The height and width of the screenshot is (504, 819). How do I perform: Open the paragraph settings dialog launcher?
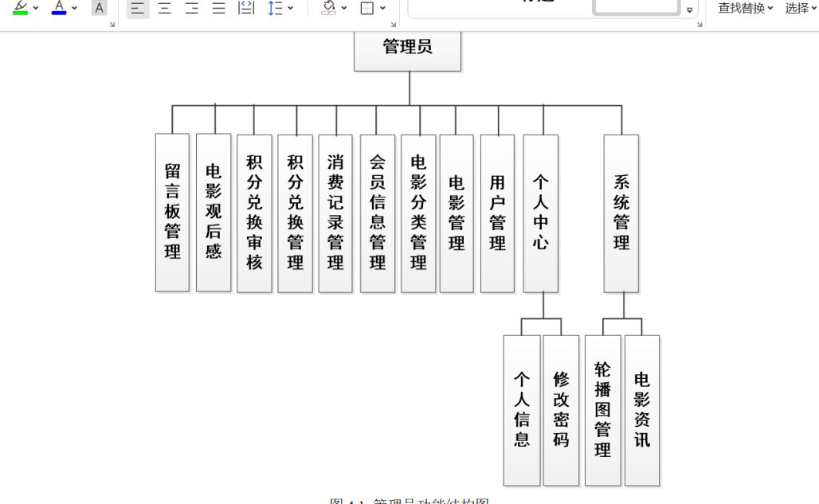pos(394,24)
